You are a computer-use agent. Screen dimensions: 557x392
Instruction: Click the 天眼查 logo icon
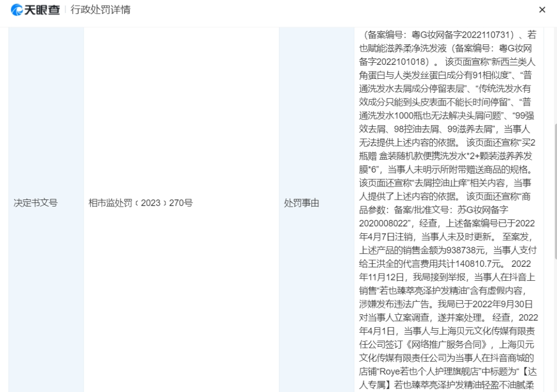coord(17,10)
